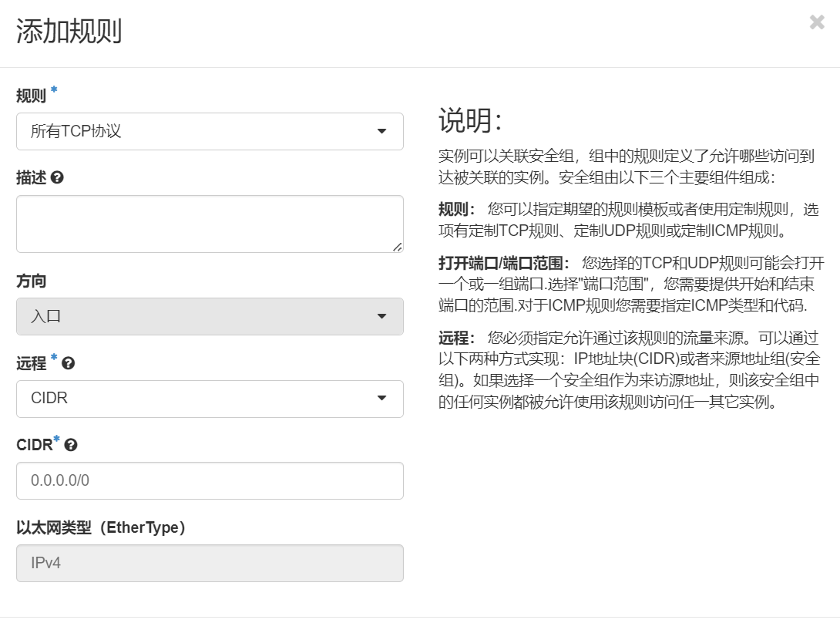840x623 pixels.
Task: Click the IPv4 EtherType field
Action: (210, 563)
